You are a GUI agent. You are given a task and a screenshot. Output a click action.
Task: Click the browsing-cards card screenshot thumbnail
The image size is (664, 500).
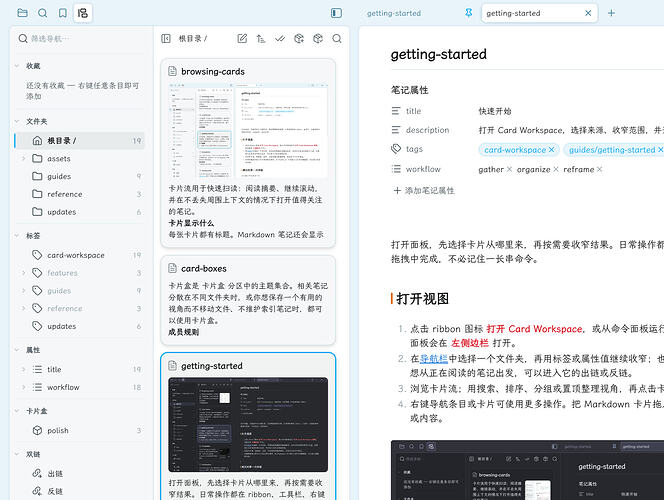pos(248,131)
